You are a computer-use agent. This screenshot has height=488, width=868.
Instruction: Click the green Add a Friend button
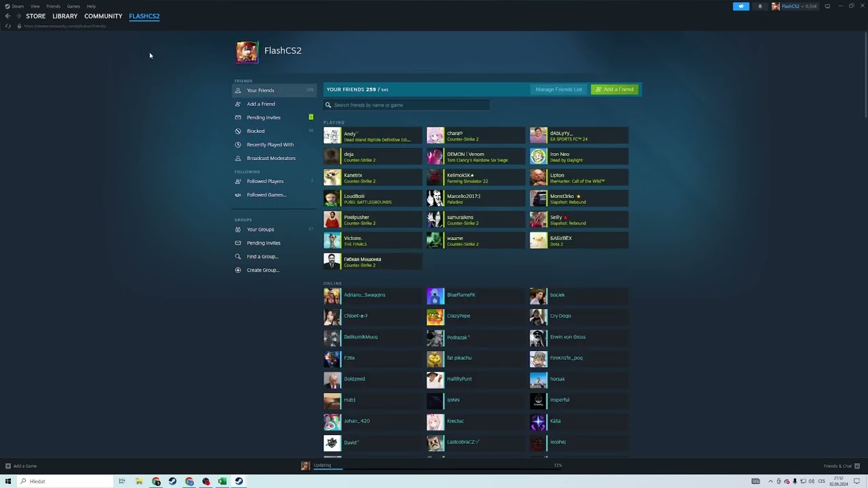pos(614,89)
